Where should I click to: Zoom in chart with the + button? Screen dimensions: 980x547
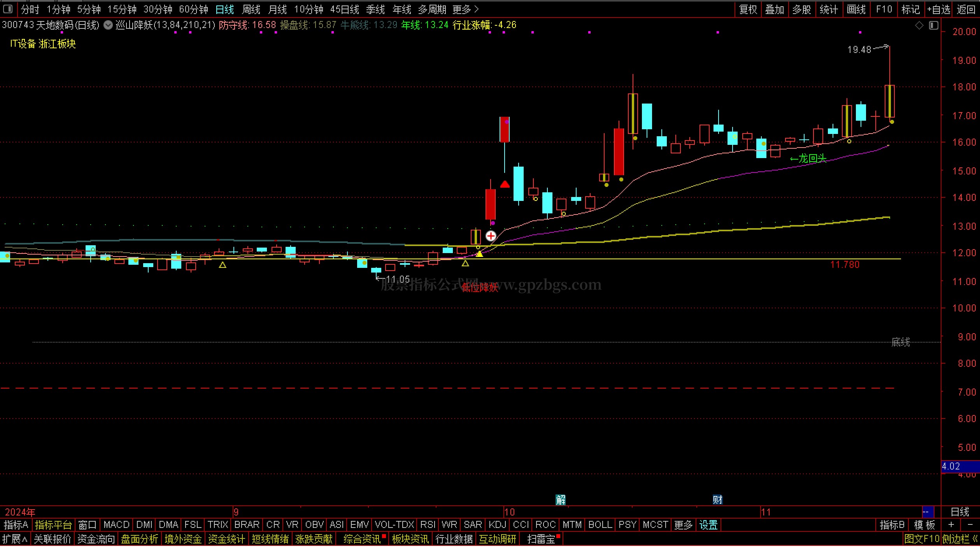[951, 525]
